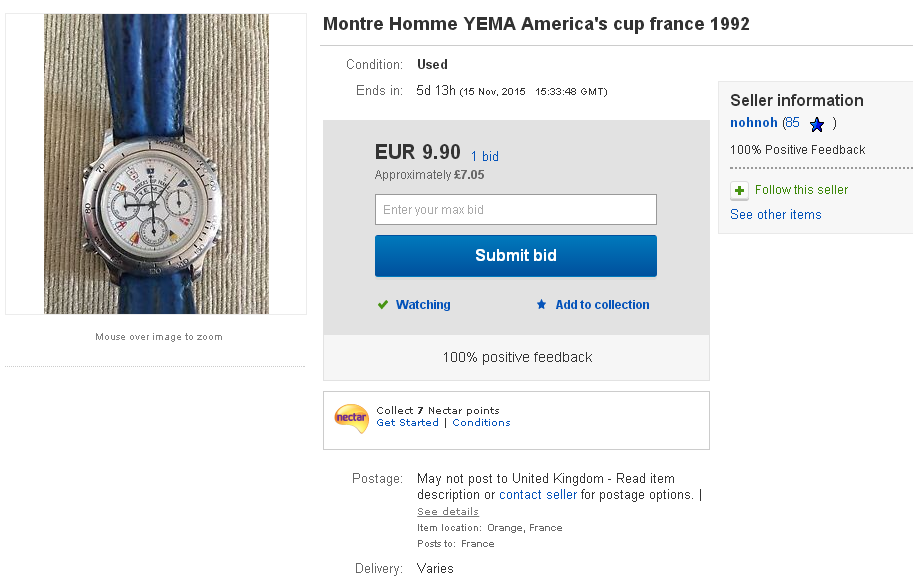Toggle the Watching link text
This screenshot has width=913, height=582.
coord(423,305)
